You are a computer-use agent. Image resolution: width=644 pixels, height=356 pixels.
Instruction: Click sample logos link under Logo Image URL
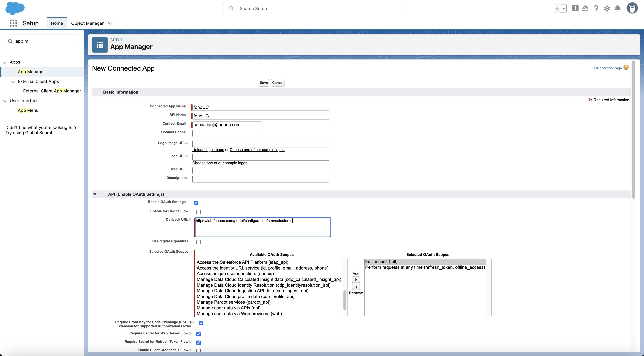point(257,150)
